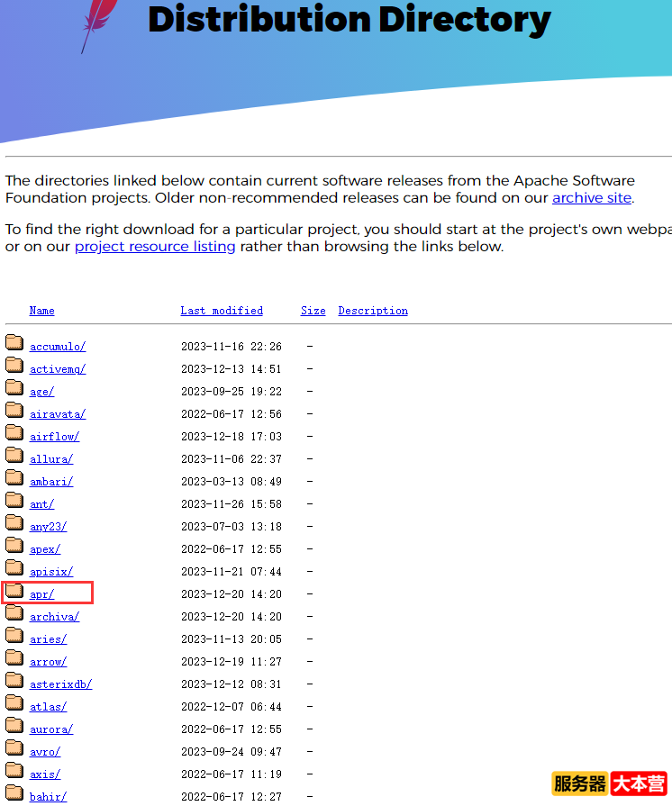Image resolution: width=672 pixels, height=806 pixels.
Task: Sort listing by Last modified column
Action: 222,311
